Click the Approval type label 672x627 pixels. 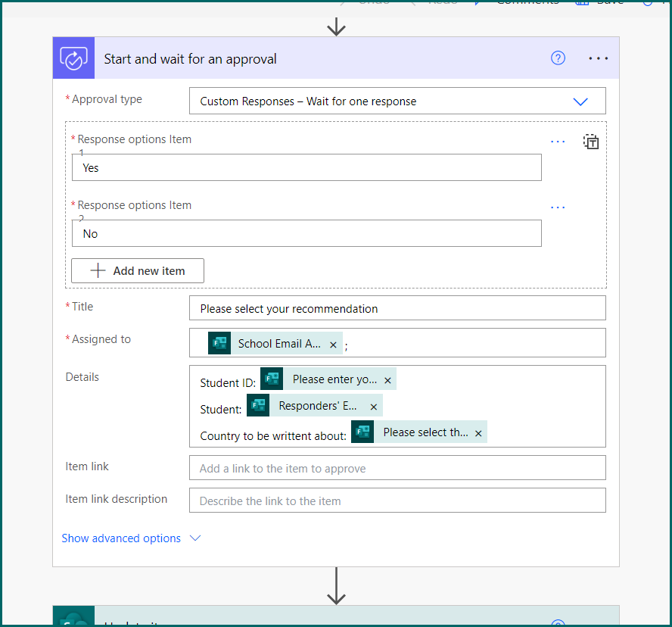[x=107, y=99]
